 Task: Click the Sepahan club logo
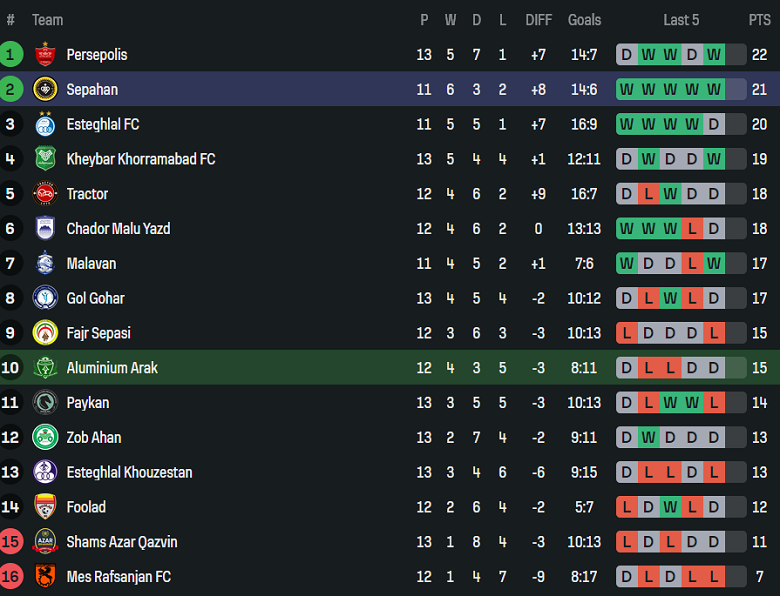point(45,90)
